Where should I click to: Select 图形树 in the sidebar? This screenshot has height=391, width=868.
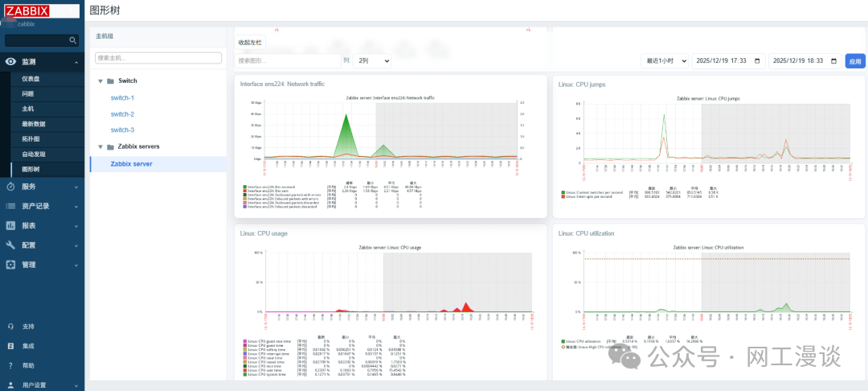click(x=31, y=168)
